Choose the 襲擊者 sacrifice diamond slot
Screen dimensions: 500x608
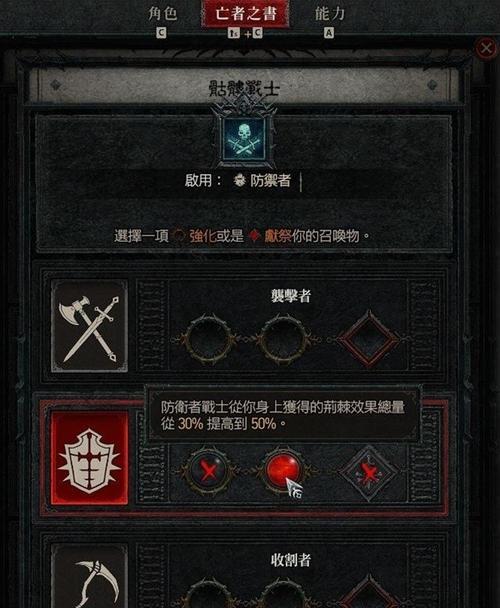point(369,339)
